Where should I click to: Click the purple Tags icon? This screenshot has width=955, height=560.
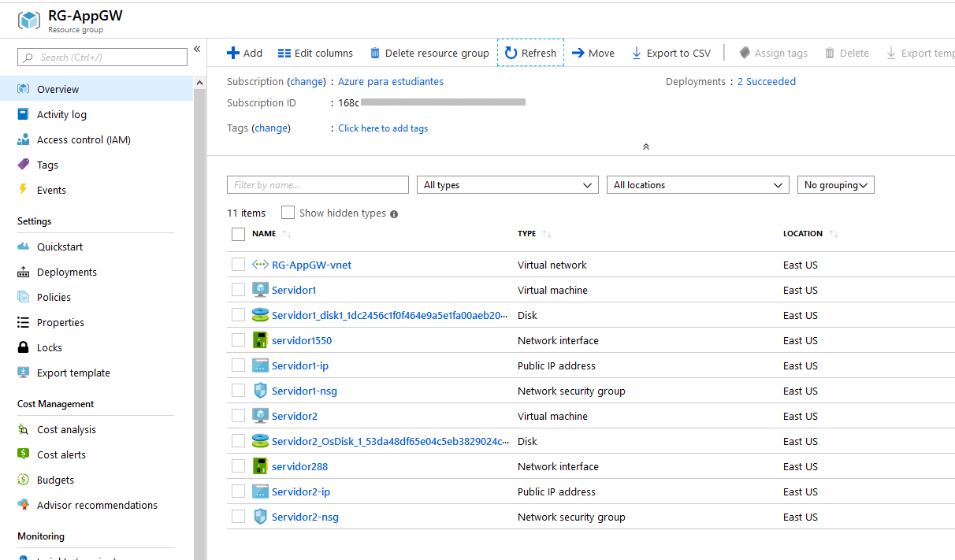(24, 165)
